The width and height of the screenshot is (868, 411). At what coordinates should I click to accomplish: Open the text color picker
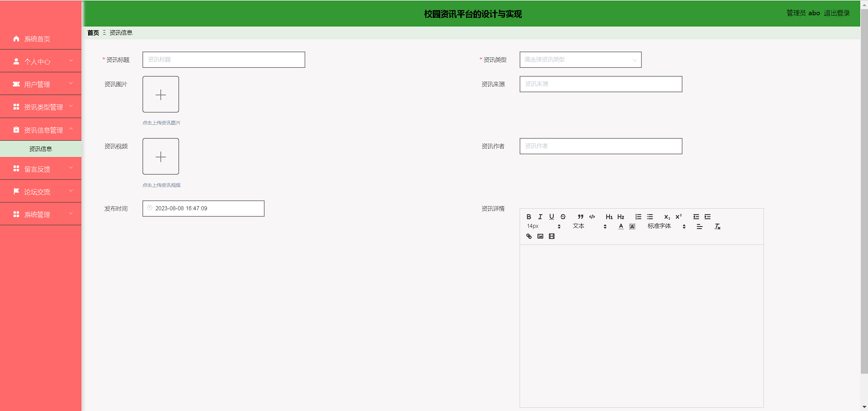621,227
